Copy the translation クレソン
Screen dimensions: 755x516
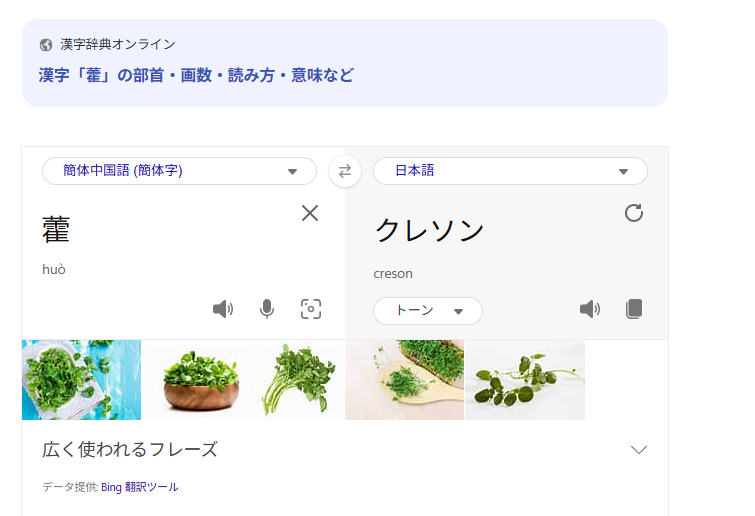(x=633, y=310)
